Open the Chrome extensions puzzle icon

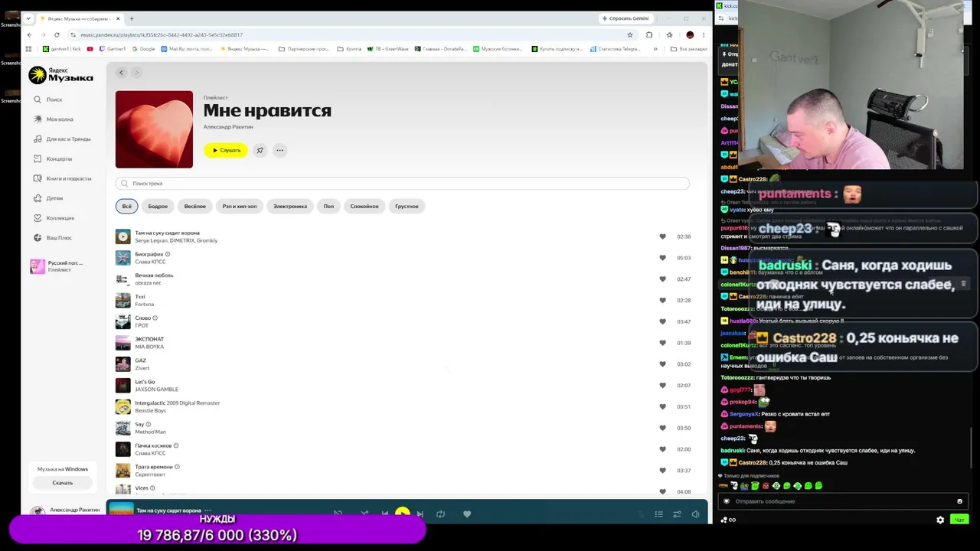click(x=649, y=34)
